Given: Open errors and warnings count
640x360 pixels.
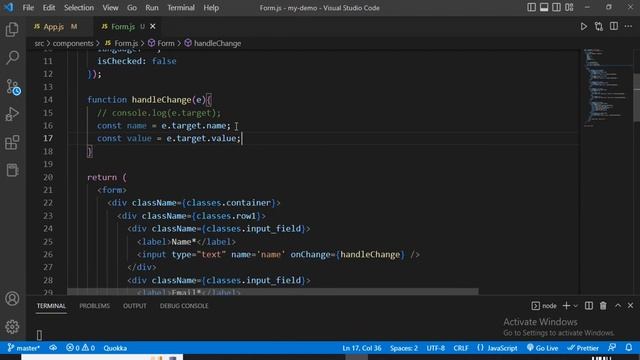Looking at the screenshot, I should [x=80, y=348].
